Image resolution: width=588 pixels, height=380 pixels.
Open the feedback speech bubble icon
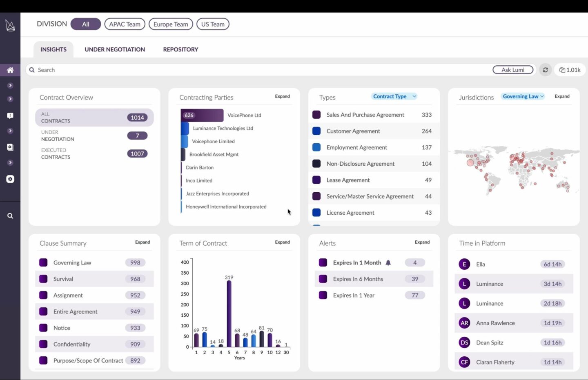click(x=10, y=116)
